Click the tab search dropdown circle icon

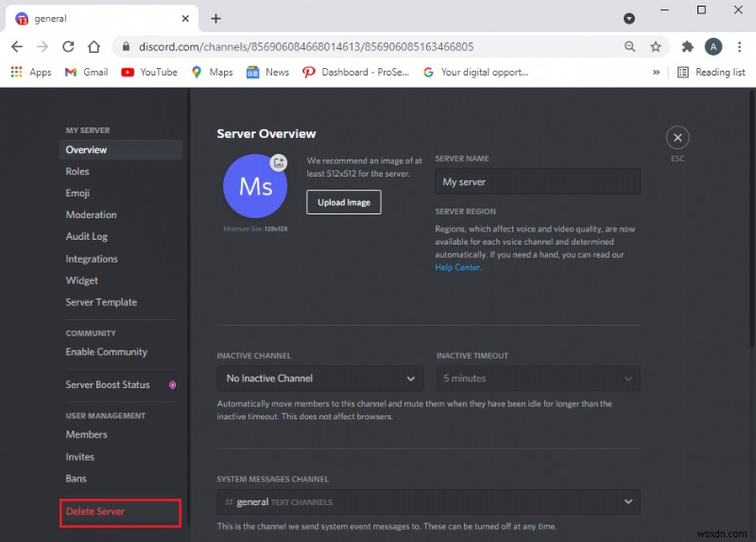click(x=629, y=19)
